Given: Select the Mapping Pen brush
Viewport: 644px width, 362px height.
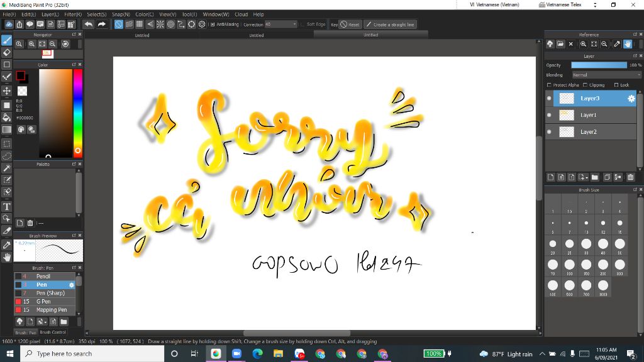Looking at the screenshot, I should coord(45,310).
